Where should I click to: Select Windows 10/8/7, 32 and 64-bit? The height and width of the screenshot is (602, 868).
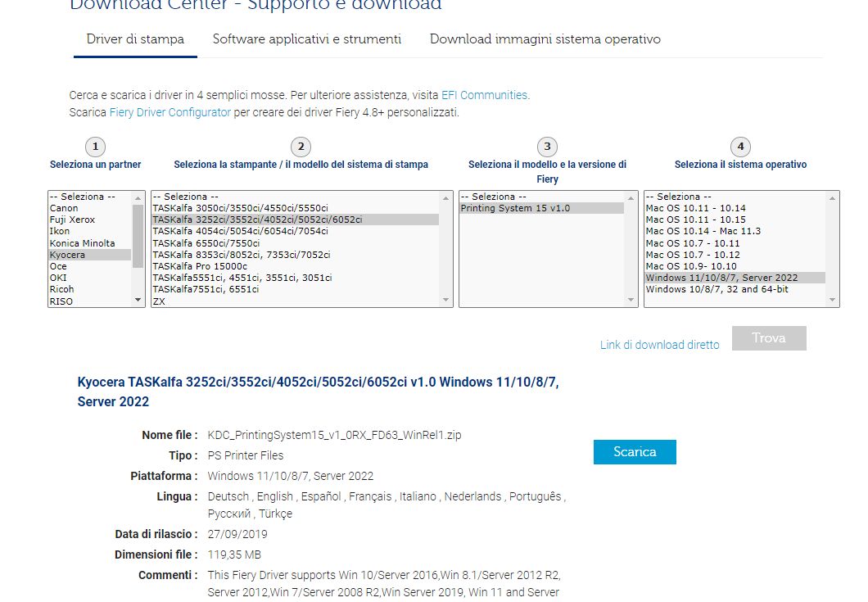point(735,290)
